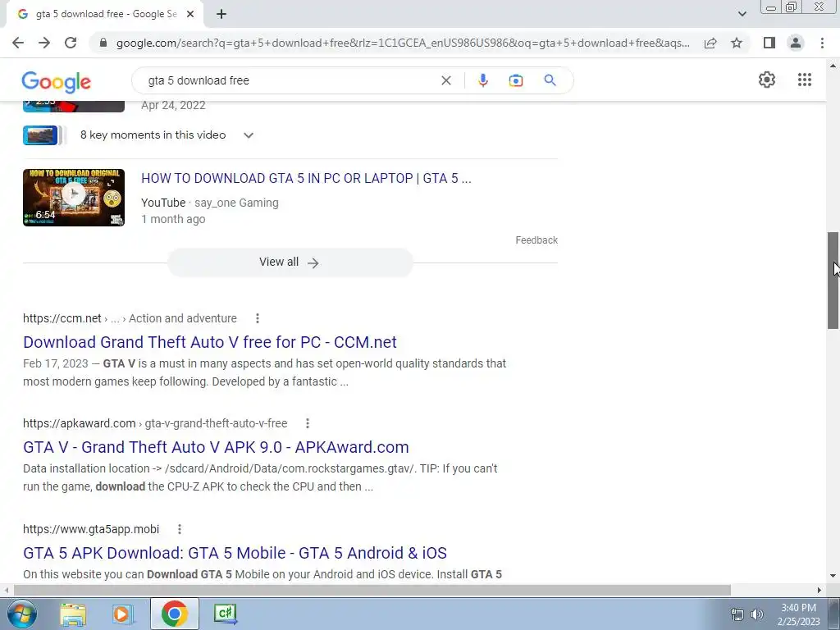
Task: Click the vertical scrollbar down arrow
Action: pos(833,576)
